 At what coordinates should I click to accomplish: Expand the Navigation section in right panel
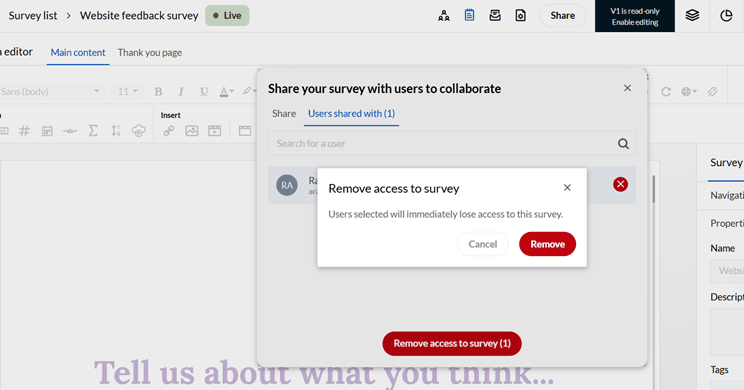tap(726, 195)
